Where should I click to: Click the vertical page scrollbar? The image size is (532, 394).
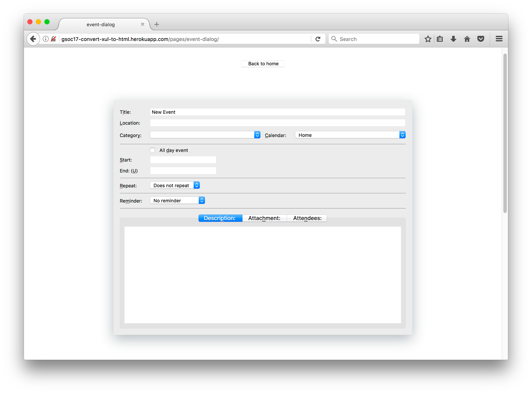505,133
